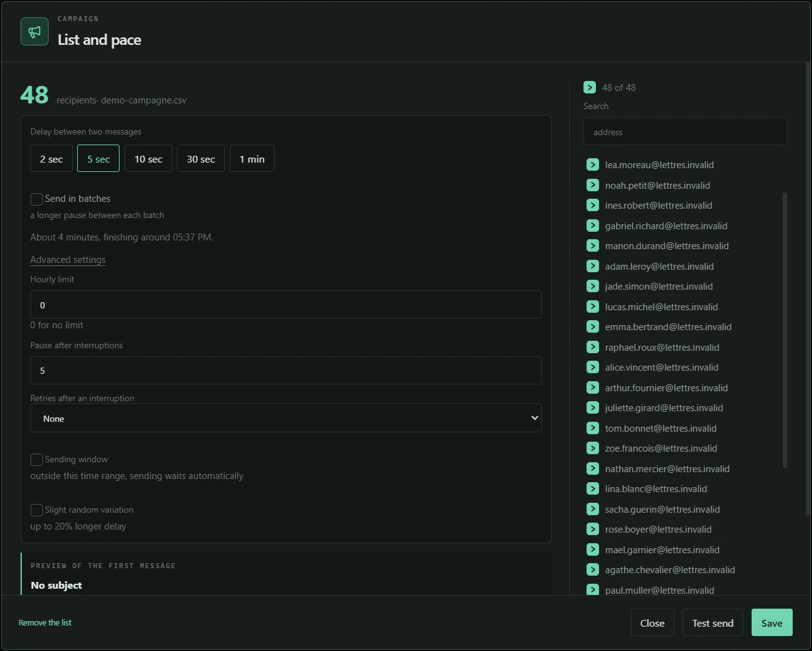Screen dimensions: 812x651
Task: Focus the recipient address search field
Action: 685,131
